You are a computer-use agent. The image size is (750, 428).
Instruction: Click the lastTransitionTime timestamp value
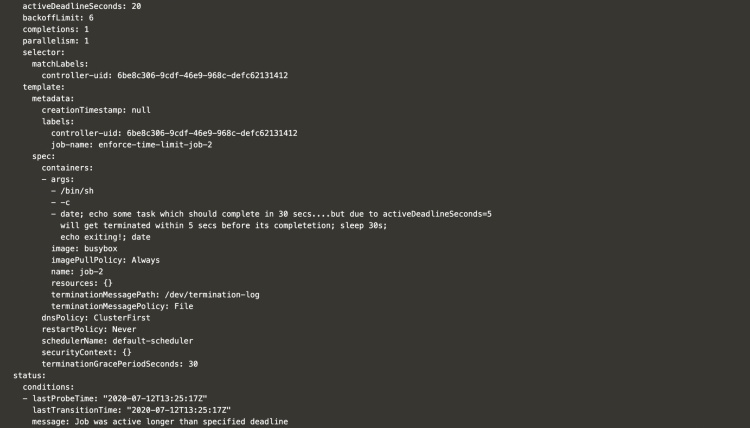(179, 410)
